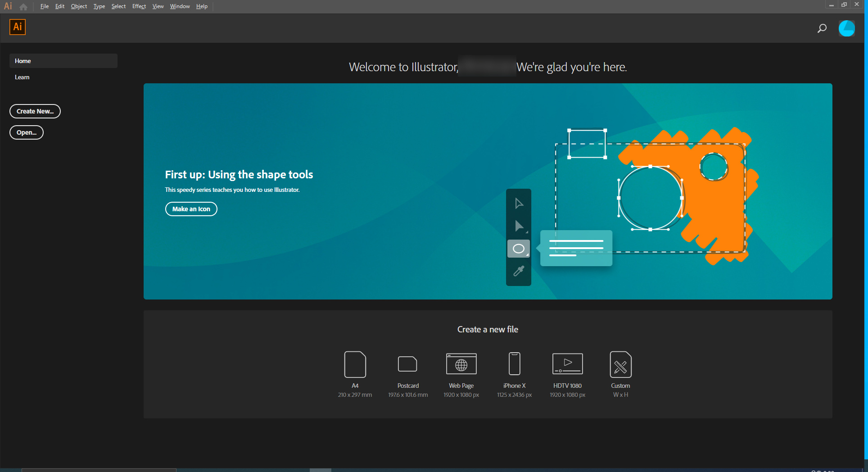This screenshot has height=472, width=868.
Task: Open the View menu
Action: (x=158, y=6)
